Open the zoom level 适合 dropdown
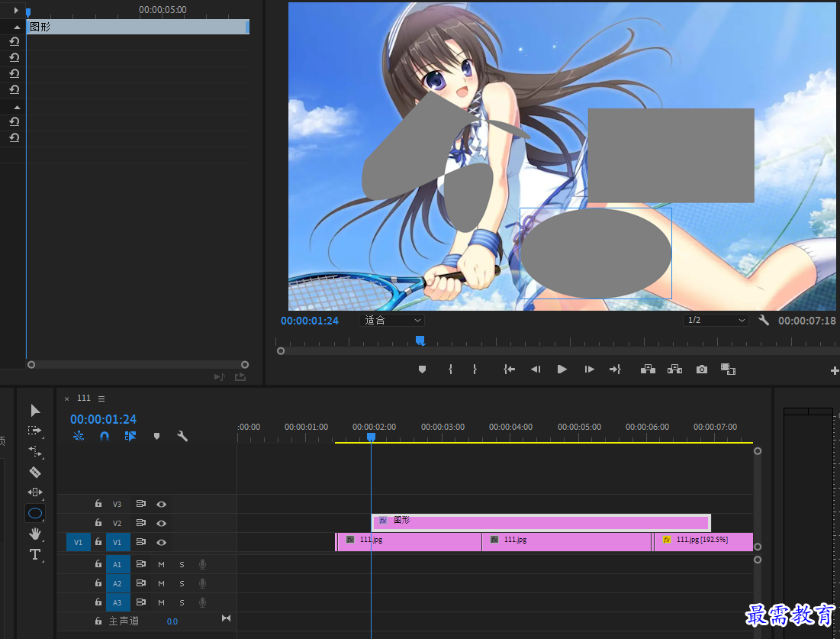 click(391, 320)
